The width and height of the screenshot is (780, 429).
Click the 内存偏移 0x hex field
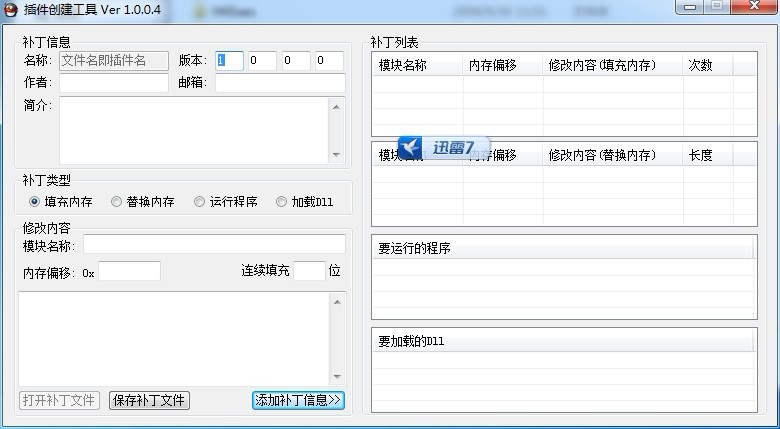click(129, 271)
